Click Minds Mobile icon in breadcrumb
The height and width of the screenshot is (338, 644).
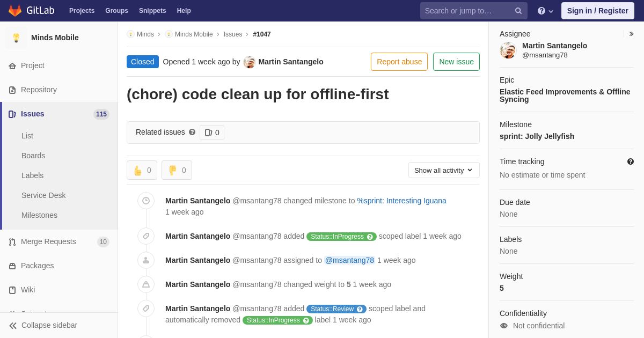point(169,34)
